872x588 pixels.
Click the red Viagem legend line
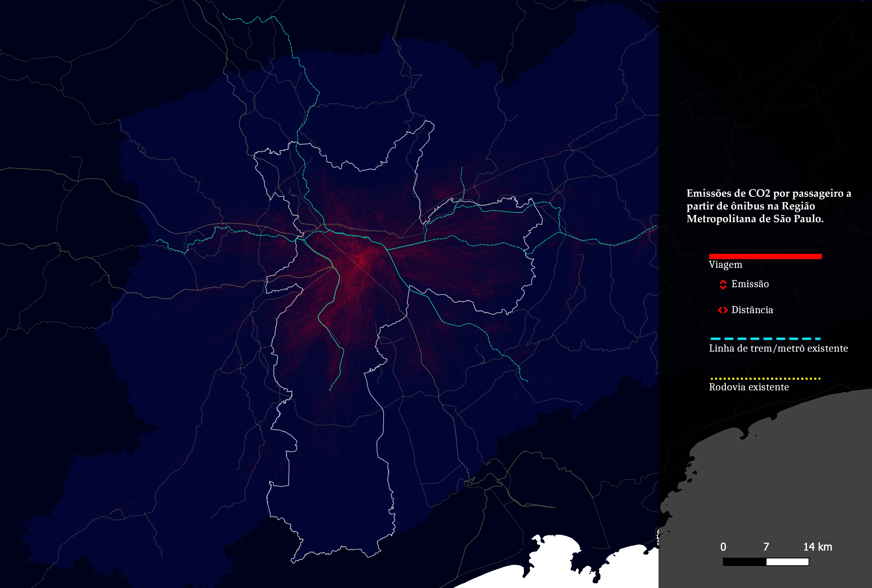coord(765,257)
